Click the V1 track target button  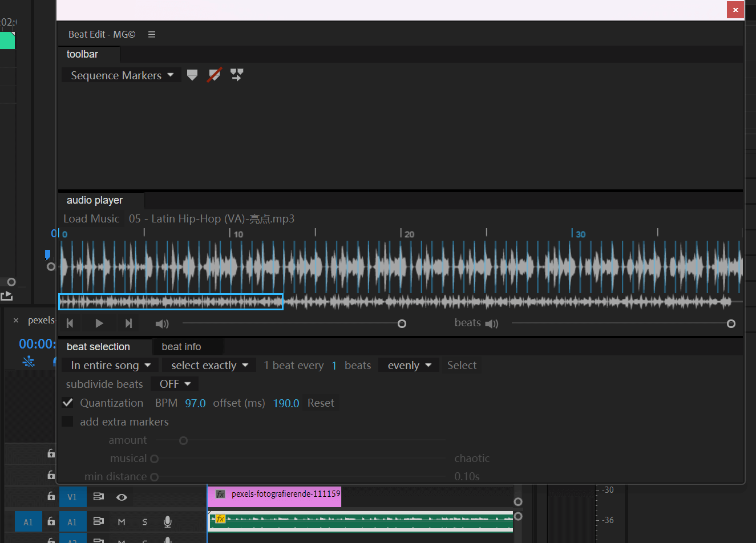[x=72, y=497]
